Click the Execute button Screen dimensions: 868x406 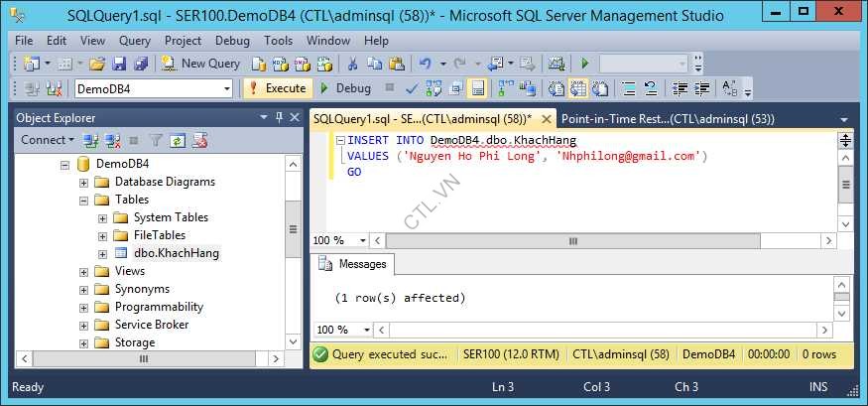click(x=277, y=88)
